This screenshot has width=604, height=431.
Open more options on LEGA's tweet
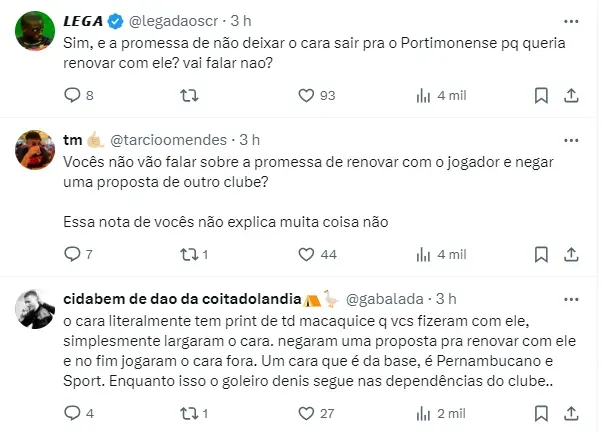(x=571, y=19)
